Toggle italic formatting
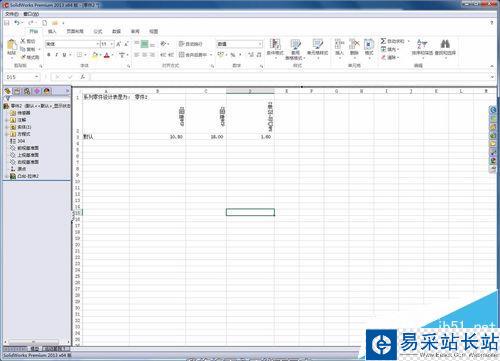 (56, 55)
